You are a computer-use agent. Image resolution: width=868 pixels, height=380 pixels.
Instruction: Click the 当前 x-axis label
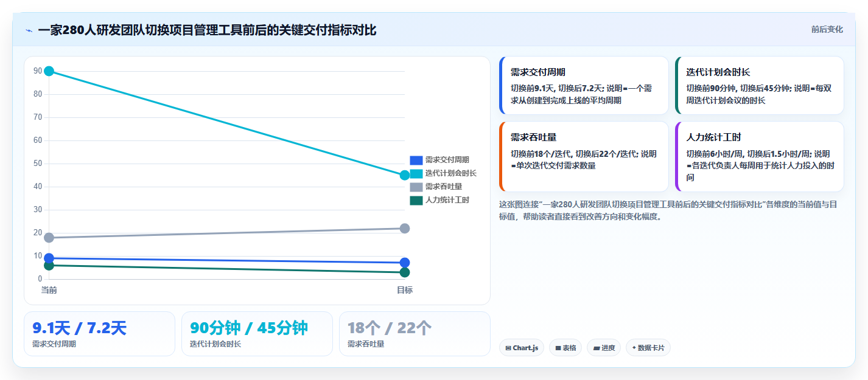coord(49,290)
